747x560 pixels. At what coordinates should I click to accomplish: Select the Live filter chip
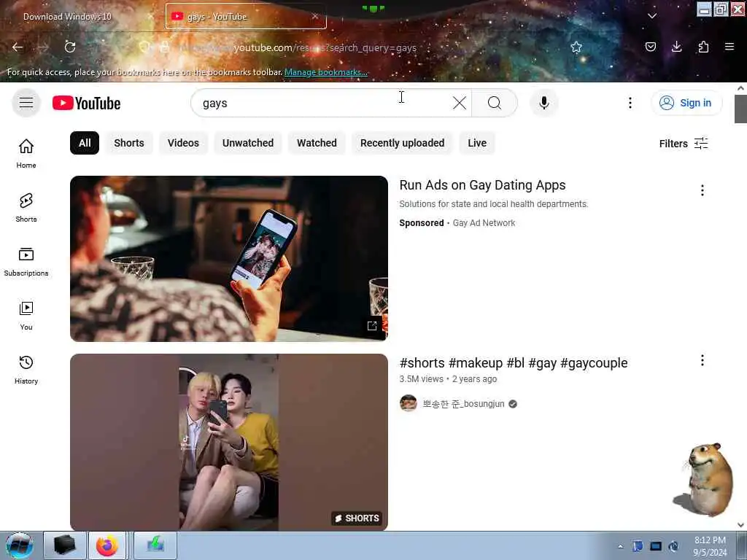click(477, 143)
